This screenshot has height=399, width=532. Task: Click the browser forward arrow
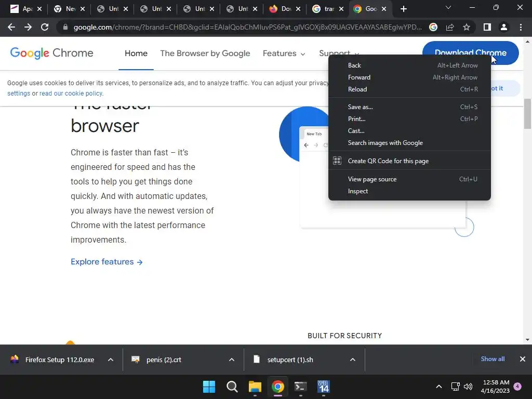pos(28,27)
